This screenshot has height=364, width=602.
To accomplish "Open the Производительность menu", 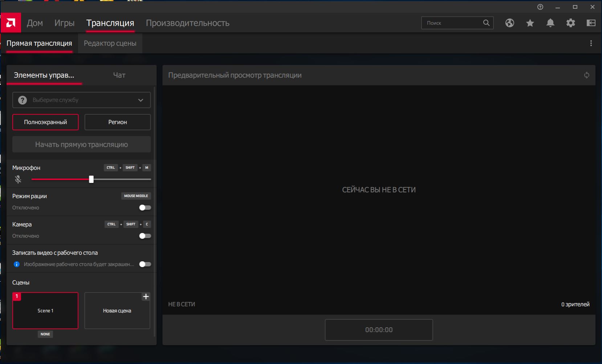I will point(188,23).
